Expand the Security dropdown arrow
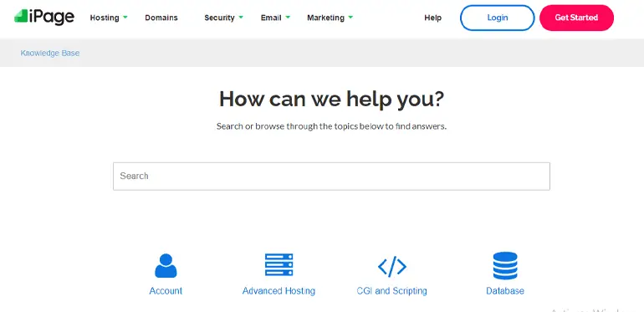The image size is (644, 312). click(x=241, y=18)
